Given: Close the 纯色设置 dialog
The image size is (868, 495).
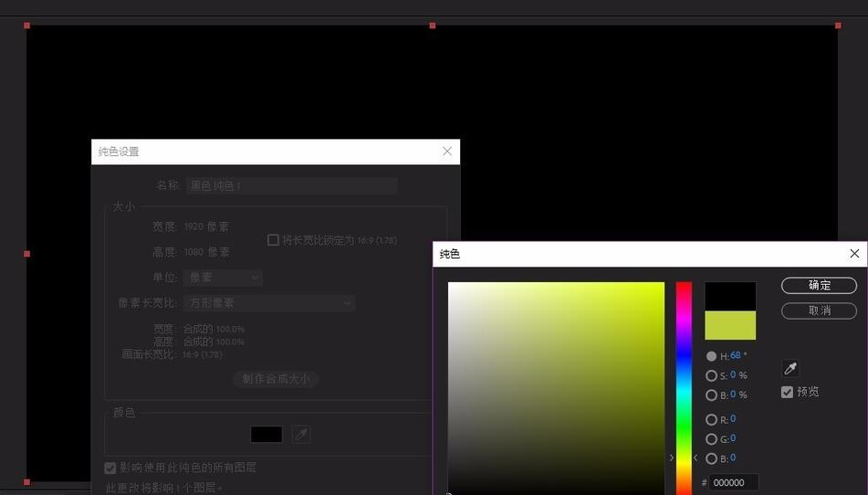Looking at the screenshot, I should [447, 152].
